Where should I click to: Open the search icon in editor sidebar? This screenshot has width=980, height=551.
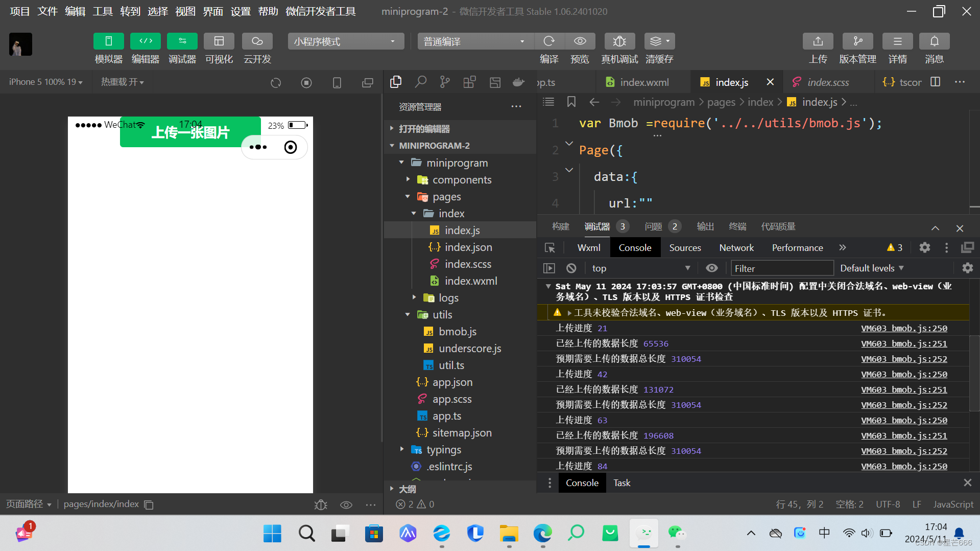pos(420,82)
